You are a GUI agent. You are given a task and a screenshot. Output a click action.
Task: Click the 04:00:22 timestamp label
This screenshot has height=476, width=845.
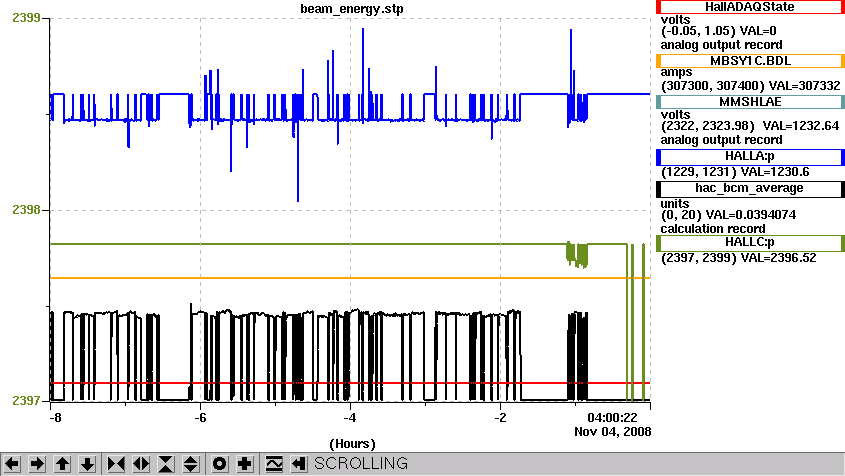pyautogui.click(x=612, y=418)
